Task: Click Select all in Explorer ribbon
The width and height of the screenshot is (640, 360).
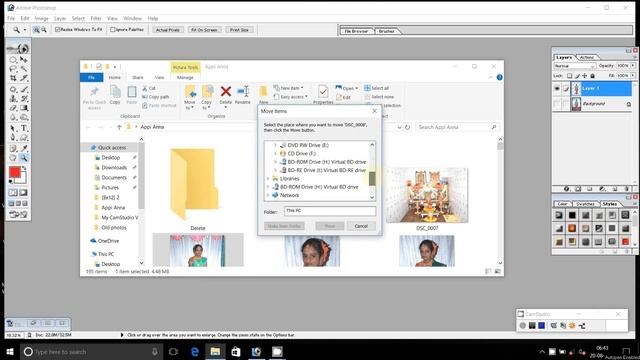Action: pos(376,88)
